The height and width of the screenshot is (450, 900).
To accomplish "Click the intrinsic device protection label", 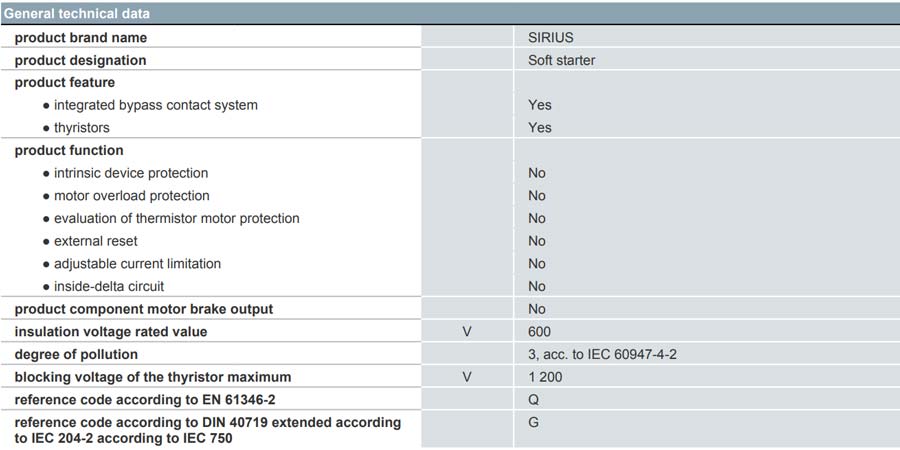I will tap(131, 173).
